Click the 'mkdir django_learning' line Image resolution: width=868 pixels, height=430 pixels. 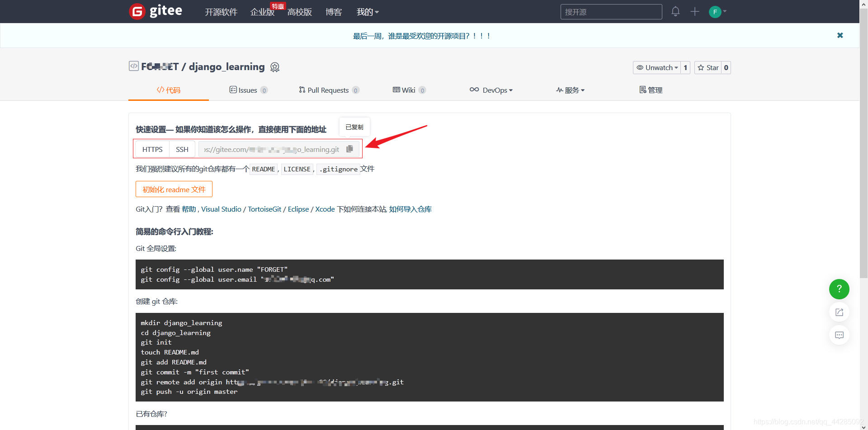click(181, 323)
